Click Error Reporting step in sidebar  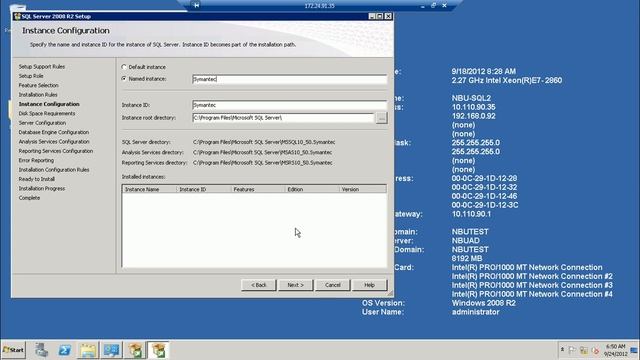click(36, 160)
